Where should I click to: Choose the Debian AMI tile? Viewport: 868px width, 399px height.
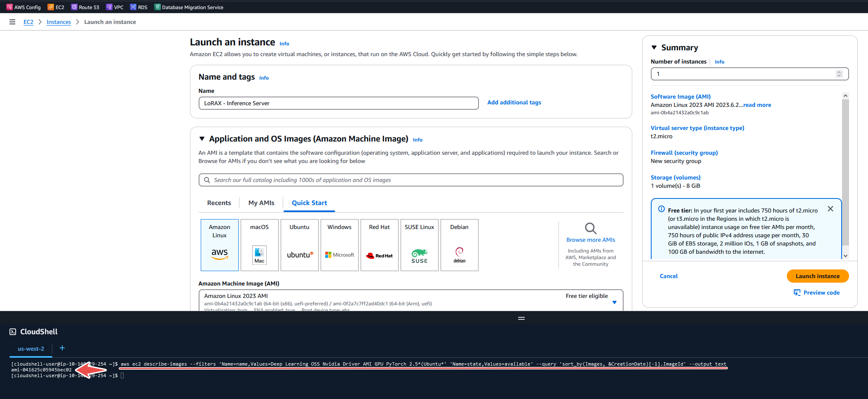[460, 245]
